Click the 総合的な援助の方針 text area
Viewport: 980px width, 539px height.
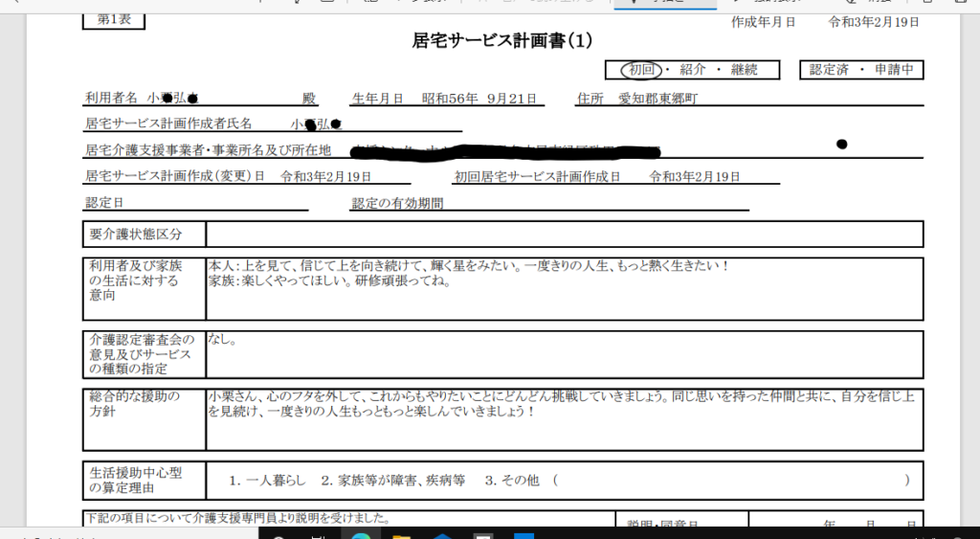(564, 418)
